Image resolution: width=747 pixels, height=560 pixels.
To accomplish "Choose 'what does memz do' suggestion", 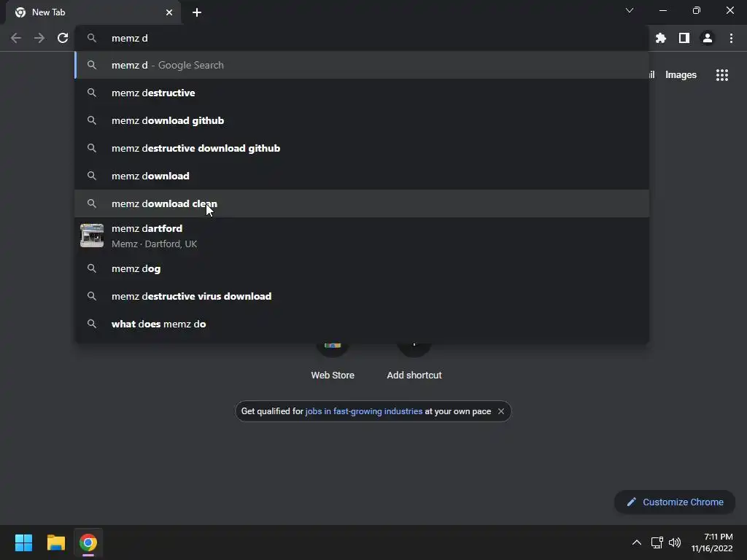I will click(x=362, y=324).
